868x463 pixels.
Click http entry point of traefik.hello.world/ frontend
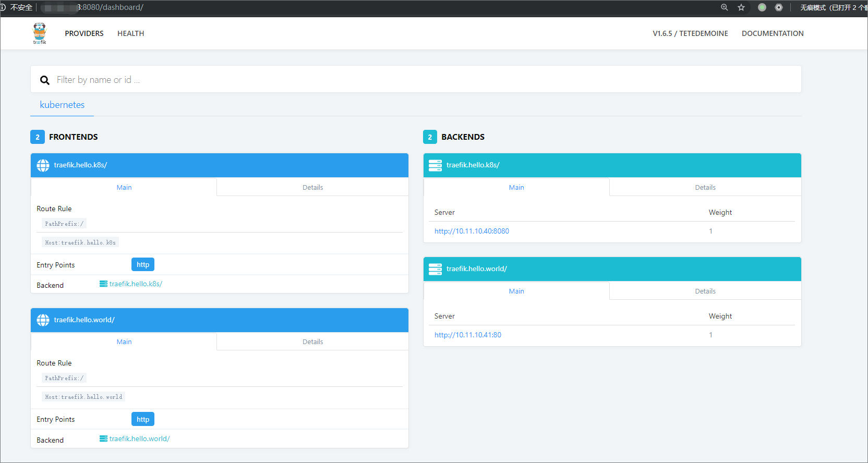[143, 419]
